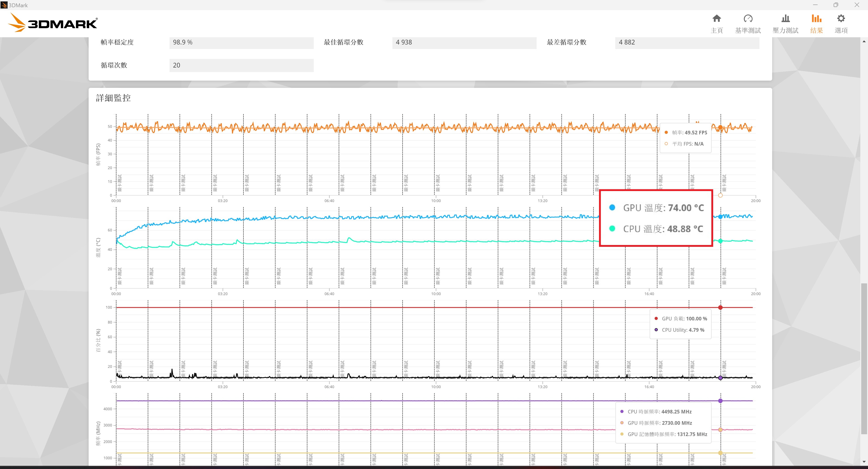Click the dark CPU utility marker dot
Viewport: 868px width, 469px height.
[720, 378]
